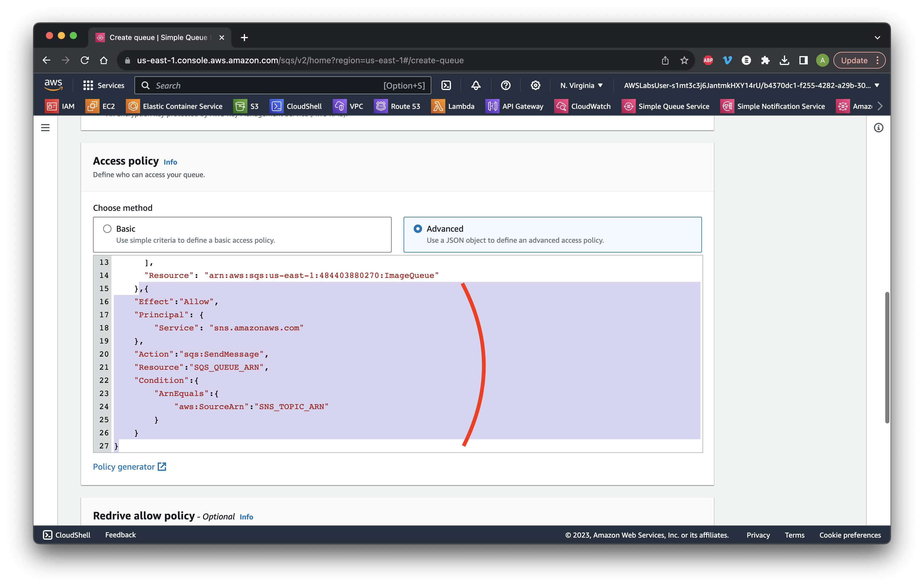924x588 pixels.
Task: Open the AWSLabsUser account dropdown
Action: (751, 85)
